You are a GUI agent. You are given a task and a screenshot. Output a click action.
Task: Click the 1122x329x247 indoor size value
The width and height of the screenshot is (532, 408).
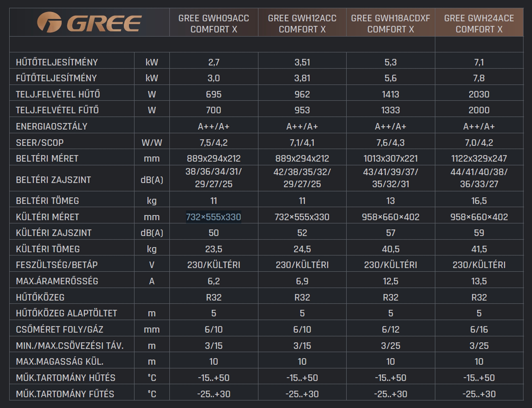point(479,158)
